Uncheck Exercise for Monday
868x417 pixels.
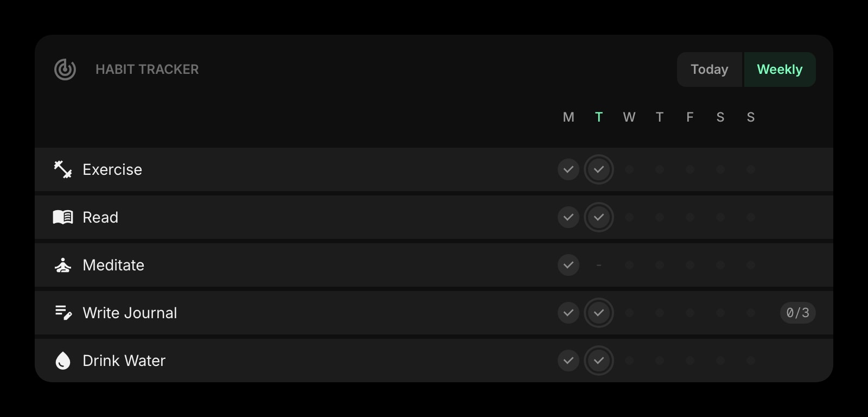[x=569, y=169]
